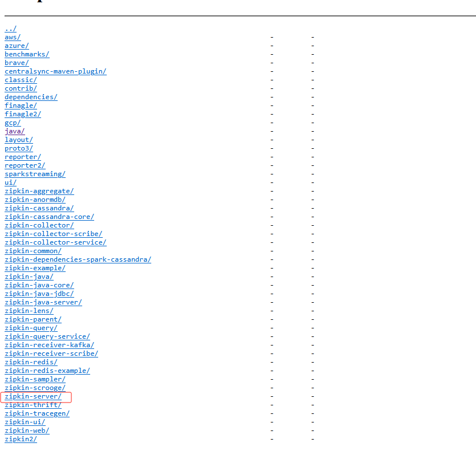The image size is (476, 451).
Task: Open the reporter2/ link
Action: pos(25,165)
